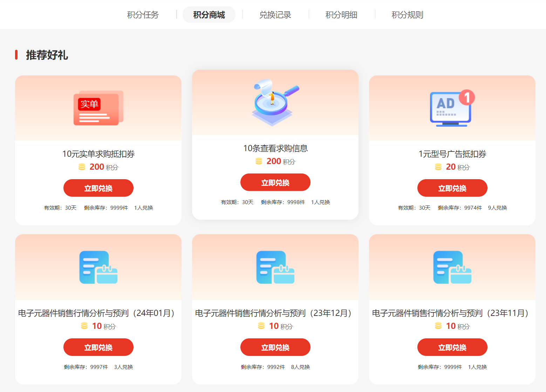The width and height of the screenshot is (546, 392).
Task: Click the report icon for 23年11月
Action: click(452, 267)
